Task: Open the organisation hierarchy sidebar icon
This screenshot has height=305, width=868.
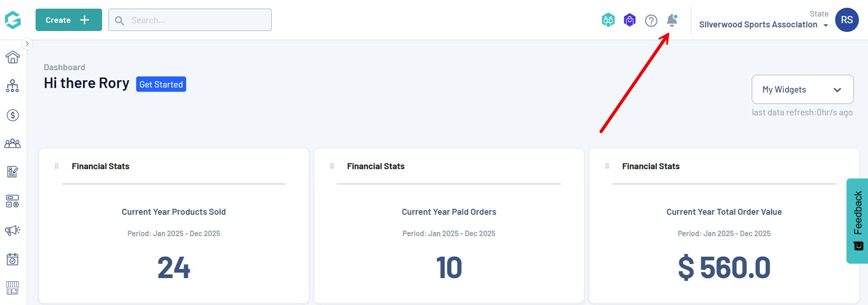Action: click(13, 86)
